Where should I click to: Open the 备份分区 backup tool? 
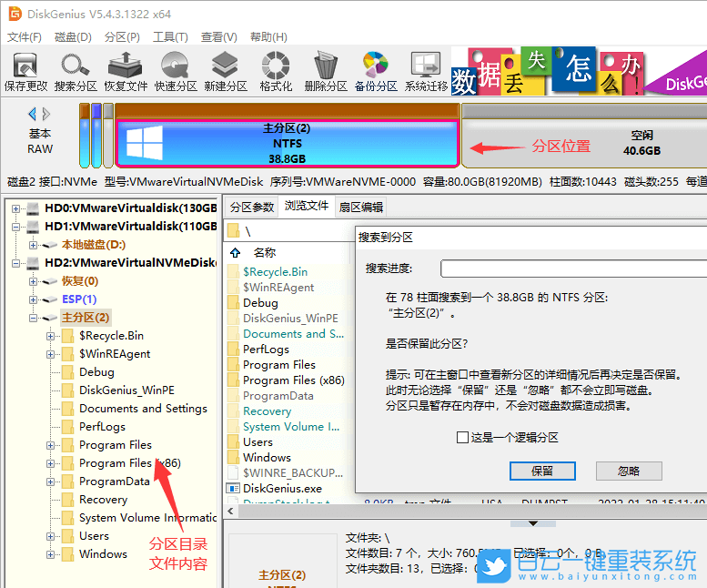[x=376, y=71]
